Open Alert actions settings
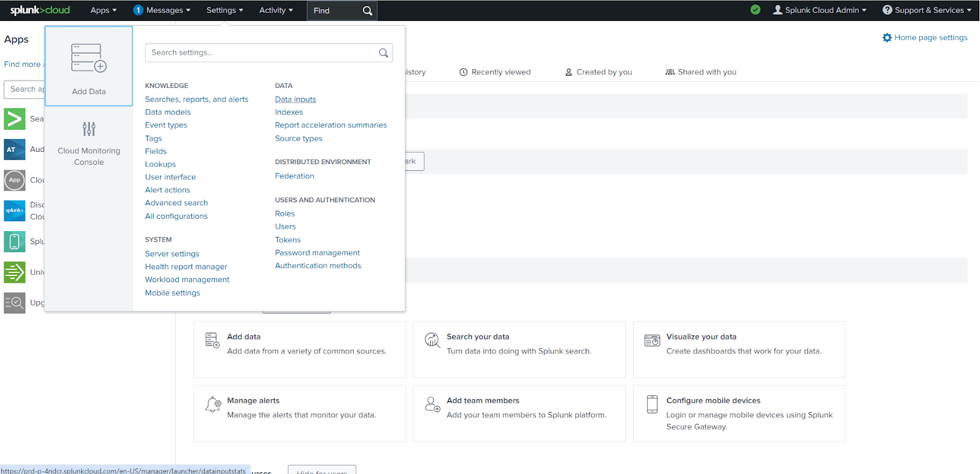Viewport: 980px width, 474px height. pyautogui.click(x=168, y=190)
